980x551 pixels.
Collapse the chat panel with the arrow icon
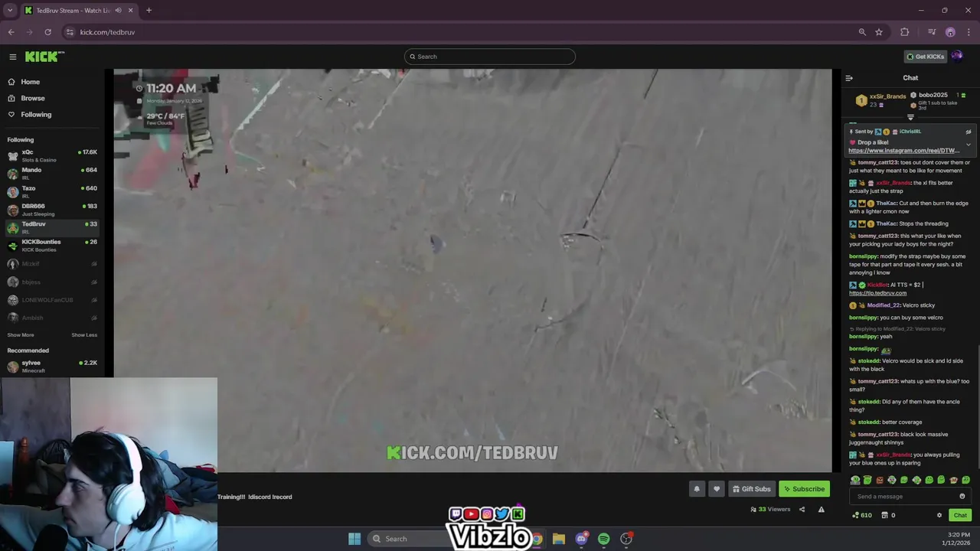coord(848,78)
